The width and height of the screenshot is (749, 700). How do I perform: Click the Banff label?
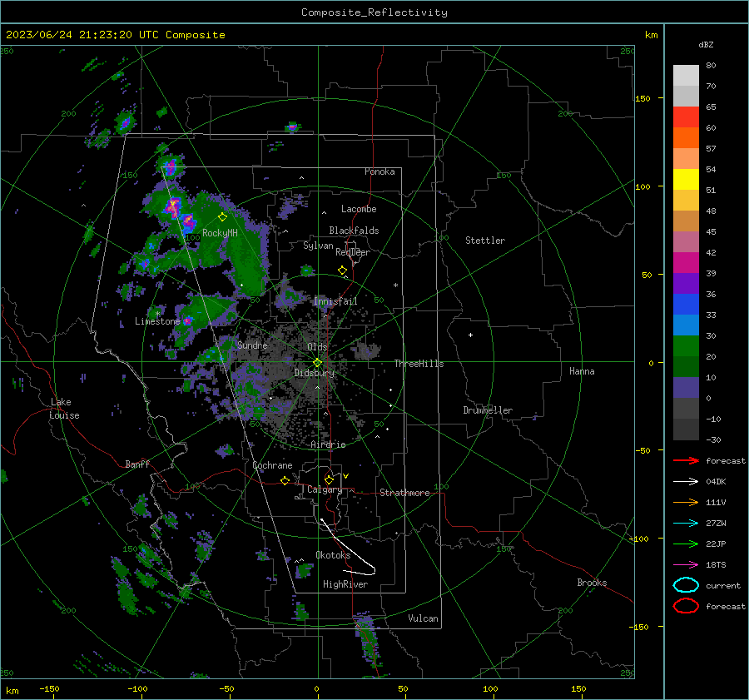click(x=137, y=464)
